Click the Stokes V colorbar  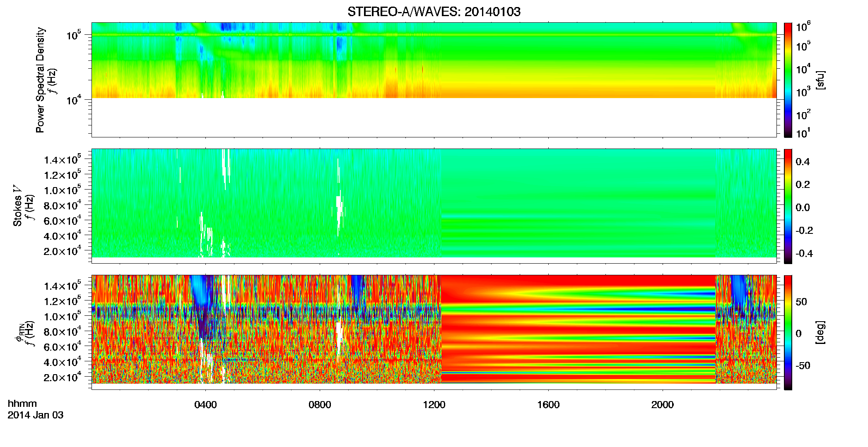click(x=788, y=206)
